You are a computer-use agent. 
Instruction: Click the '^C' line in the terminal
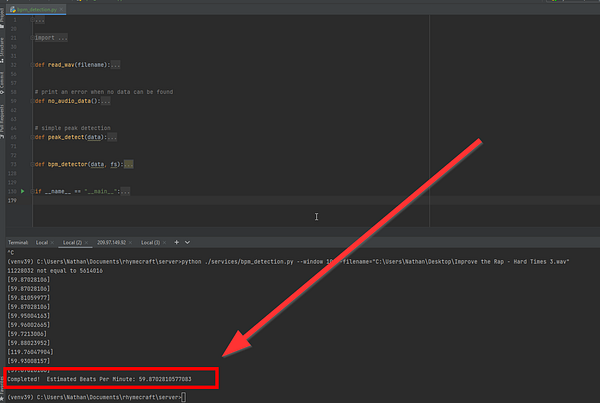(x=10, y=253)
